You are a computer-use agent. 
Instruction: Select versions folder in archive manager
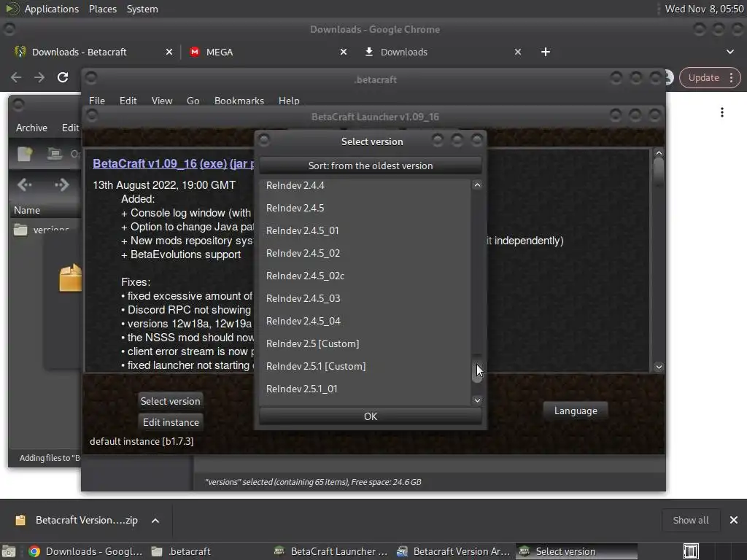pyautogui.click(x=45, y=230)
